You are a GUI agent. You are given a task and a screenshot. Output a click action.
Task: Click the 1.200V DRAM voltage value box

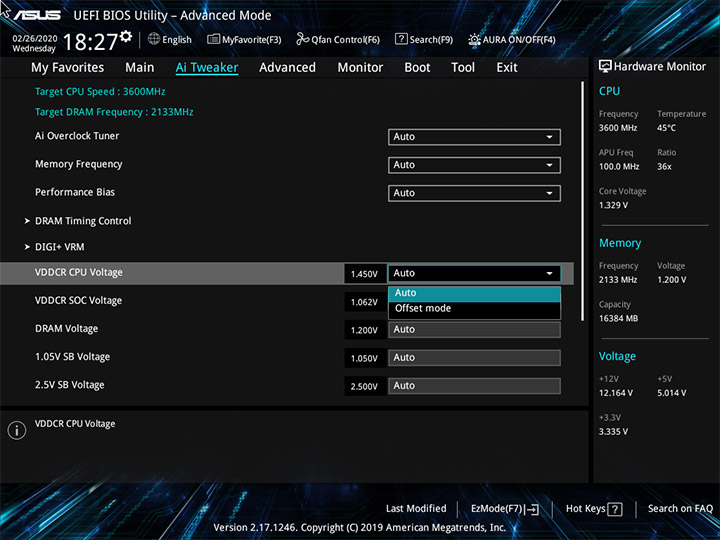click(x=365, y=330)
